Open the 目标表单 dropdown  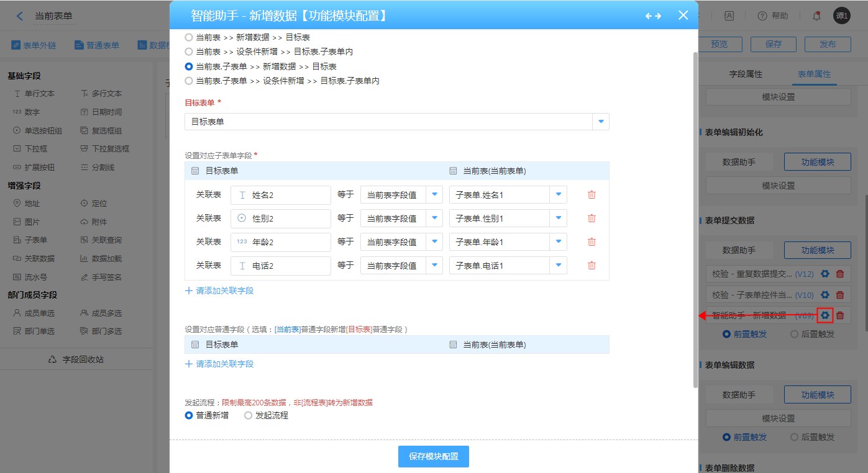pos(601,122)
